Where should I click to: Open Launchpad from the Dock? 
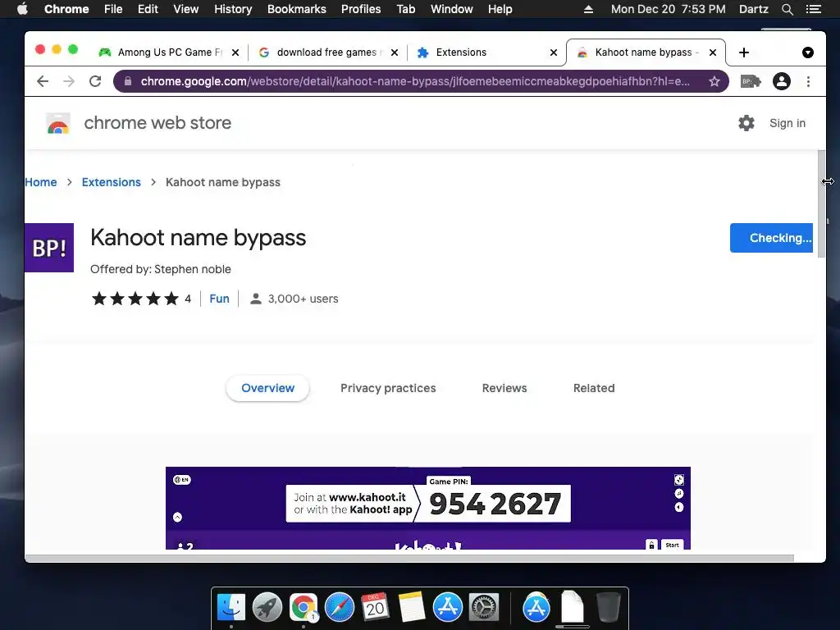pyautogui.click(x=267, y=608)
